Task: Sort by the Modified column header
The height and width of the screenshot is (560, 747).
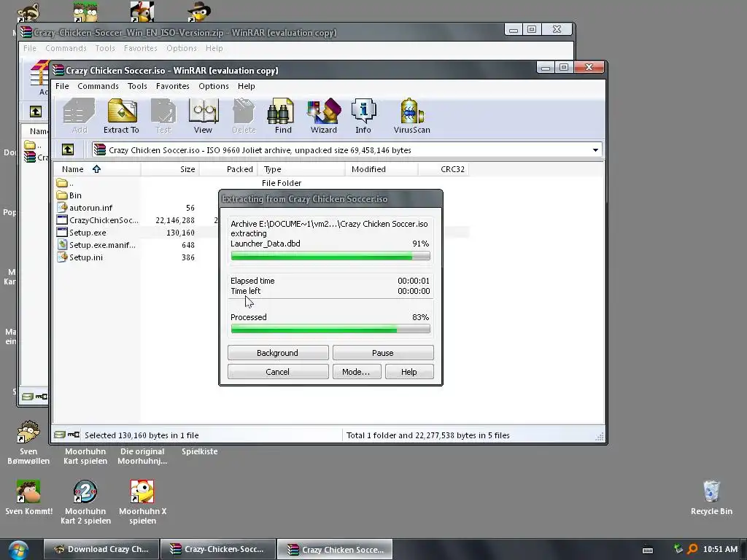Action: (381, 169)
